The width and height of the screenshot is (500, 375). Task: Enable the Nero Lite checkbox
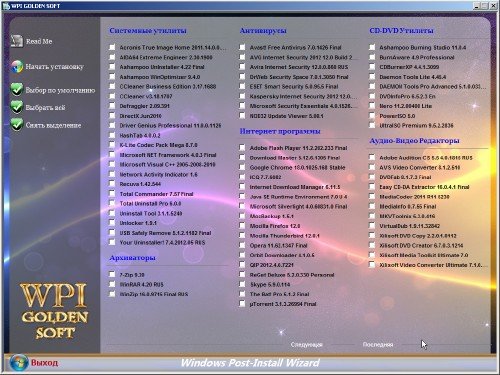(372, 106)
